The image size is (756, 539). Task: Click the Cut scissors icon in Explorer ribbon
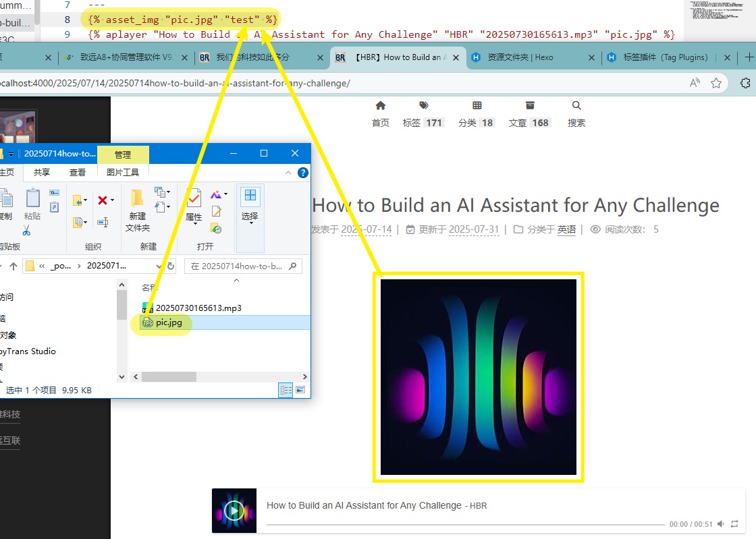click(x=26, y=231)
